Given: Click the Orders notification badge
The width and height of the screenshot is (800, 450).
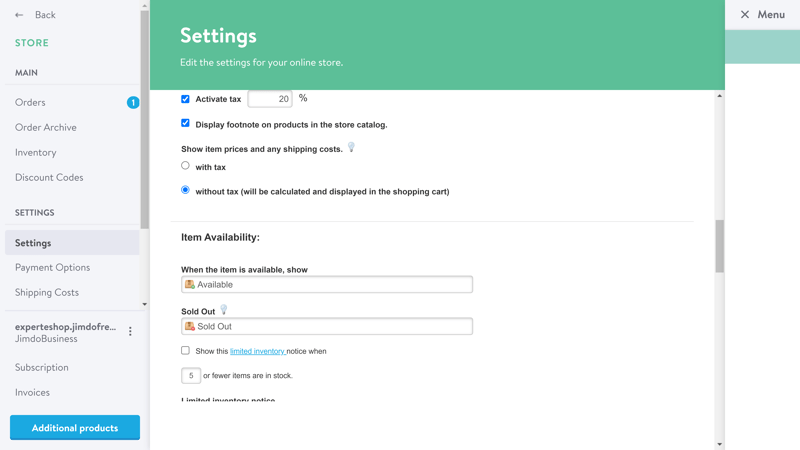Looking at the screenshot, I should 133,102.
